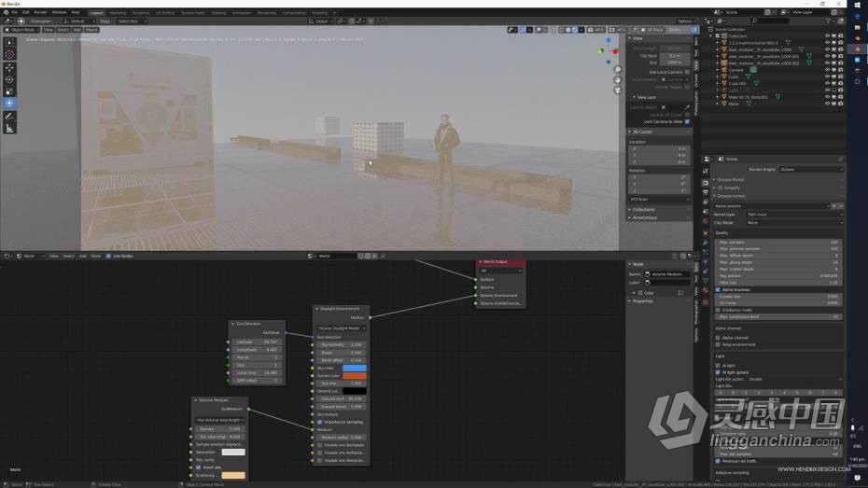This screenshot has height=488, width=868.
Task: Open the Edit menu
Action: [x=25, y=12]
